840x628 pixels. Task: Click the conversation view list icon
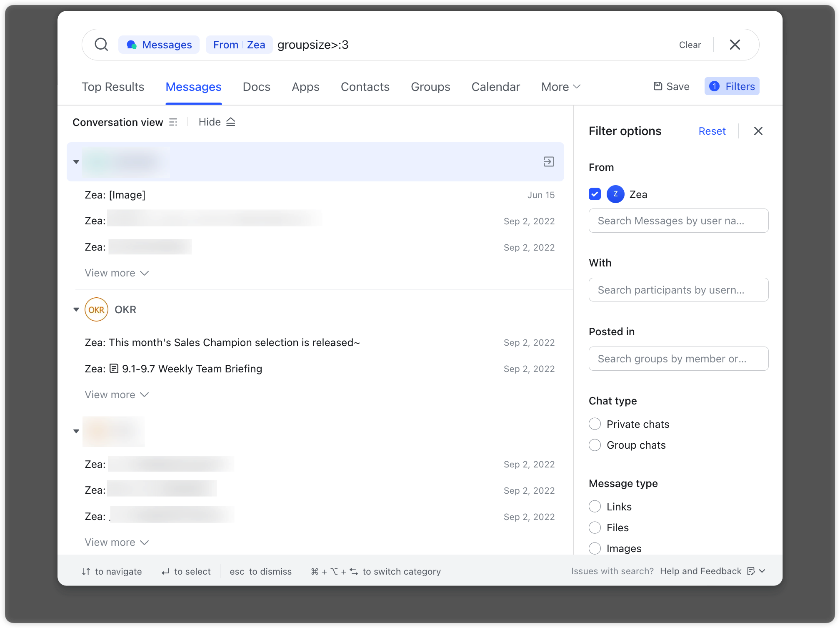point(173,122)
